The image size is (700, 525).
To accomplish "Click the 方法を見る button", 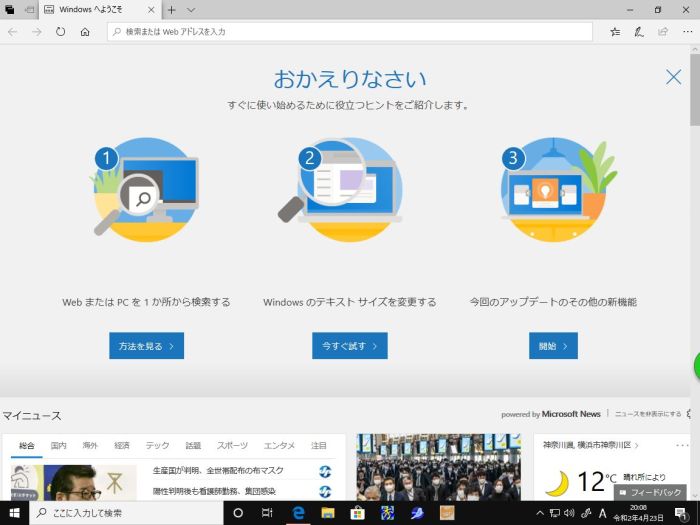I will click(146, 346).
